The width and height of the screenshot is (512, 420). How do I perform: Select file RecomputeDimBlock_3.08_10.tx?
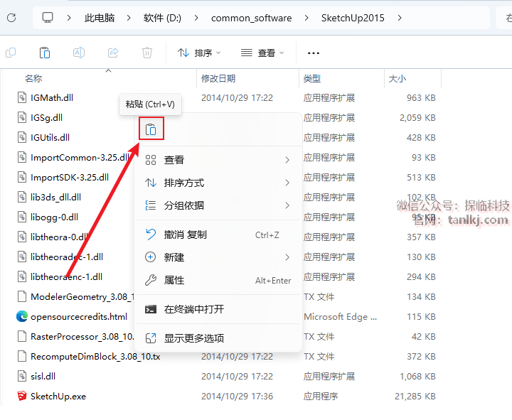95,356
